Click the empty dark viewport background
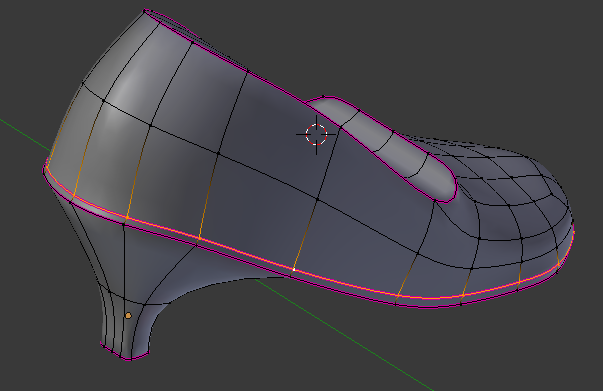The height and width of the screenshot is (391, 603). (x=461, y=58)
